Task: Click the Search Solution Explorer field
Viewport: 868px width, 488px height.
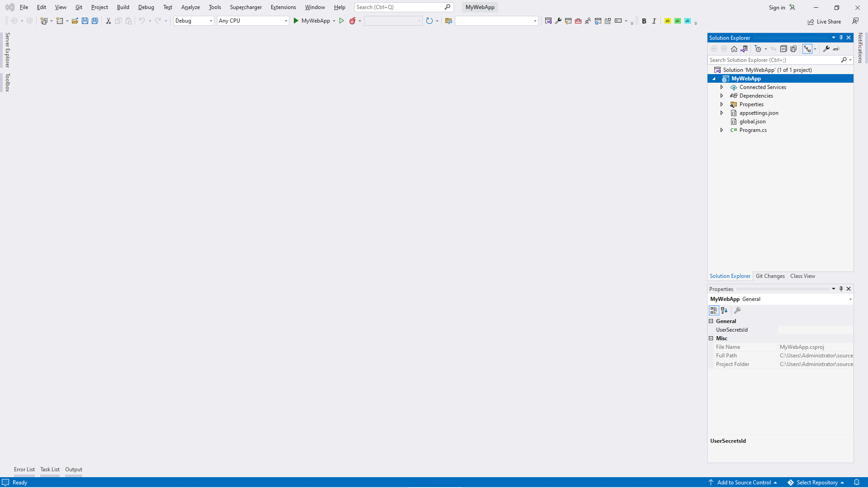Action: pos(773,60)
